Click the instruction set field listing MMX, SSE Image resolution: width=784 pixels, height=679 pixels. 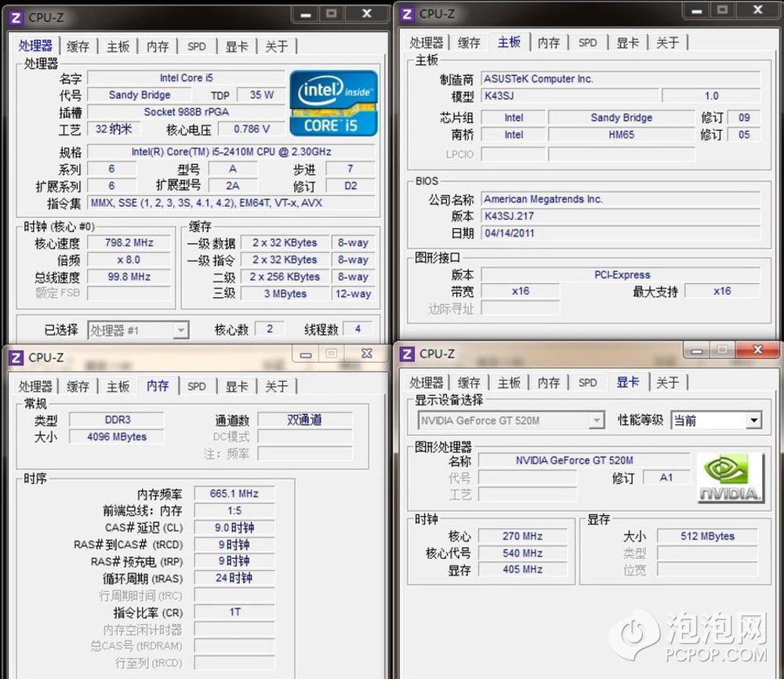(x=231, y=203)
